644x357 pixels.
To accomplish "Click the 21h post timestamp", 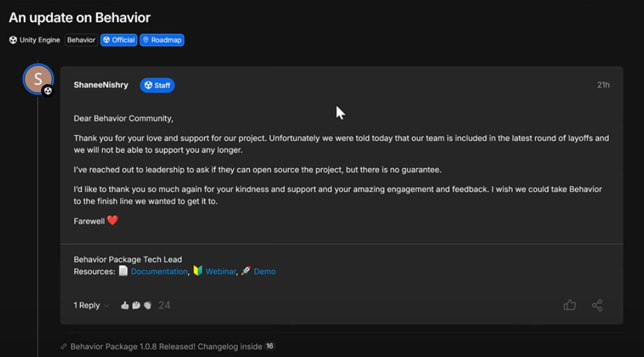I will (603, 85).
